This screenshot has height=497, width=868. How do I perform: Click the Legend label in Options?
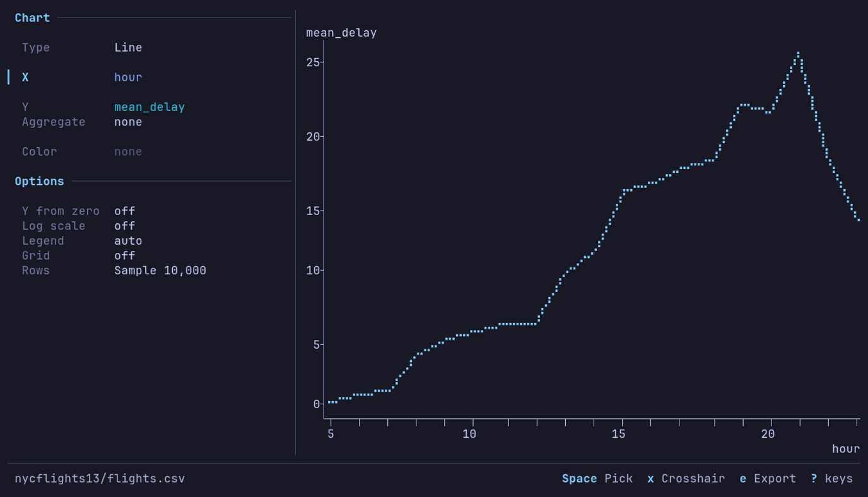(x=43, y=241)
